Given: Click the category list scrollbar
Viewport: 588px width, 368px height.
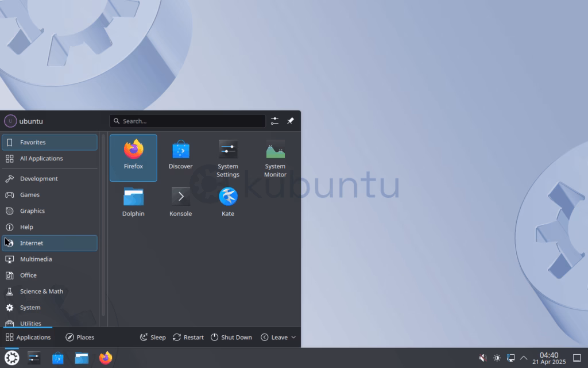Looking at the screenshot, I should point(103,225).
